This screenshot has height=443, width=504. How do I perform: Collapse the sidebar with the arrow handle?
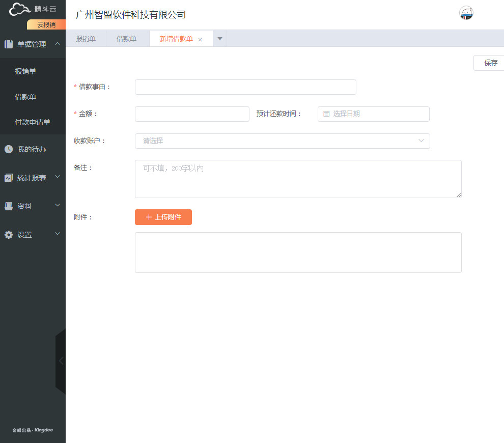(61, 361)
